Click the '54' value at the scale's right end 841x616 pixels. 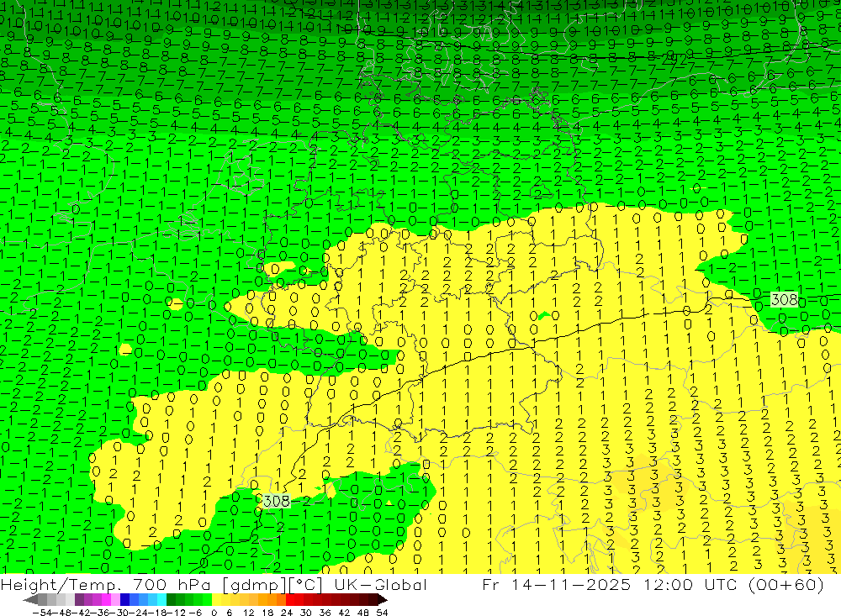click(382, 613)
